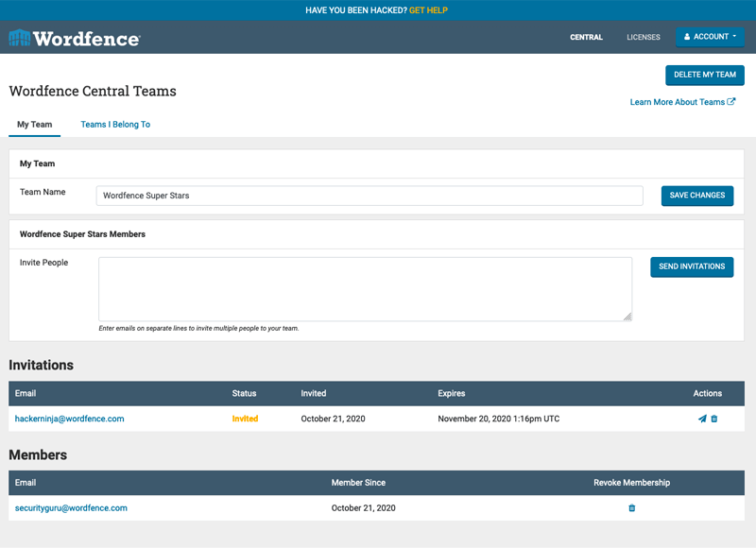The image size is (756, 548).
Task: Click the account person icon in the header
Action: (686, 37)
